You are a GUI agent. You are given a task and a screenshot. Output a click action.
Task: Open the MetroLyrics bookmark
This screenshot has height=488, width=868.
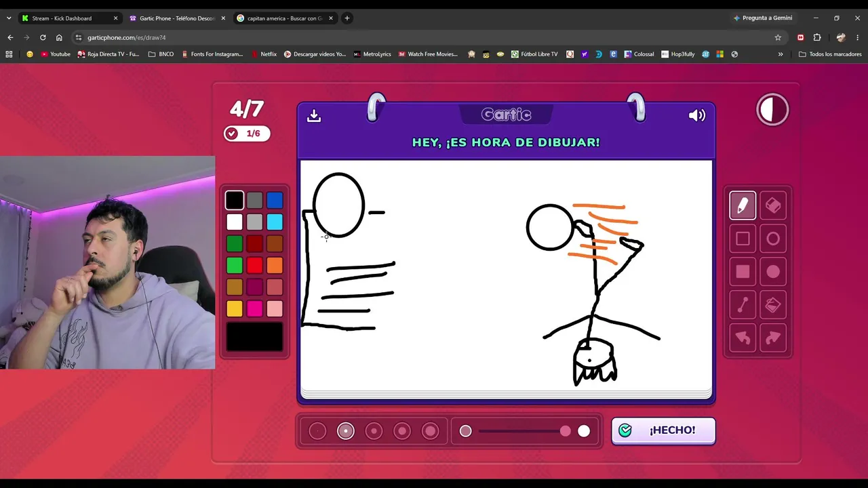click(372, 54)
